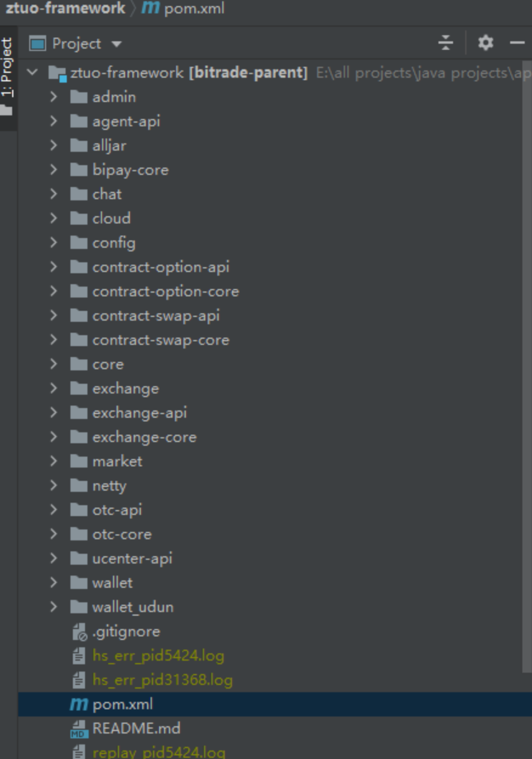Select the contract-swap-api folder

(x=155, y=316)
